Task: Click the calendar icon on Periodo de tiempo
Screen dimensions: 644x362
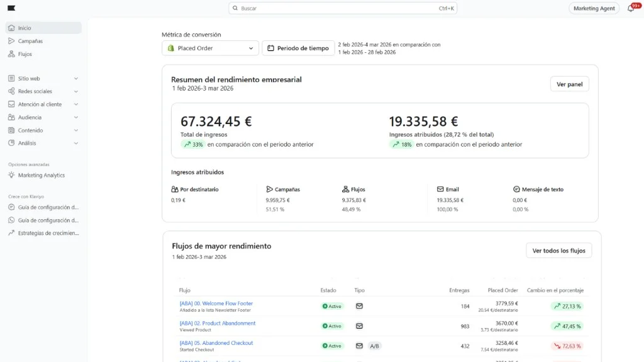Action: pyautogui.click(x=270, y=48)
